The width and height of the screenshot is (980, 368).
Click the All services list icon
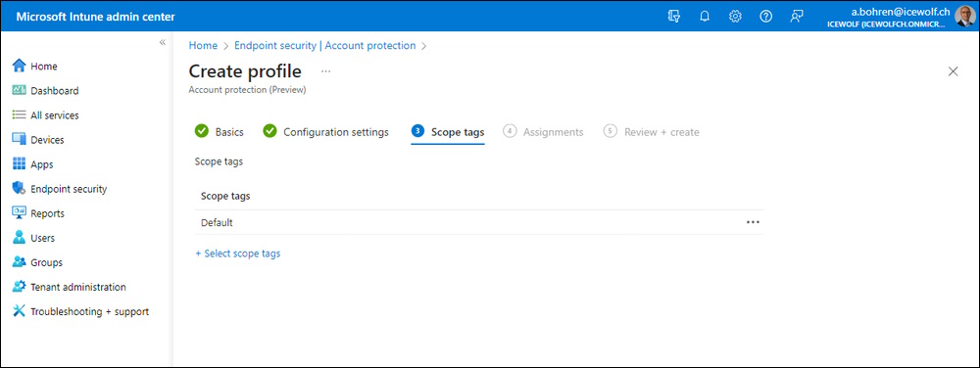tap(19, 115)
